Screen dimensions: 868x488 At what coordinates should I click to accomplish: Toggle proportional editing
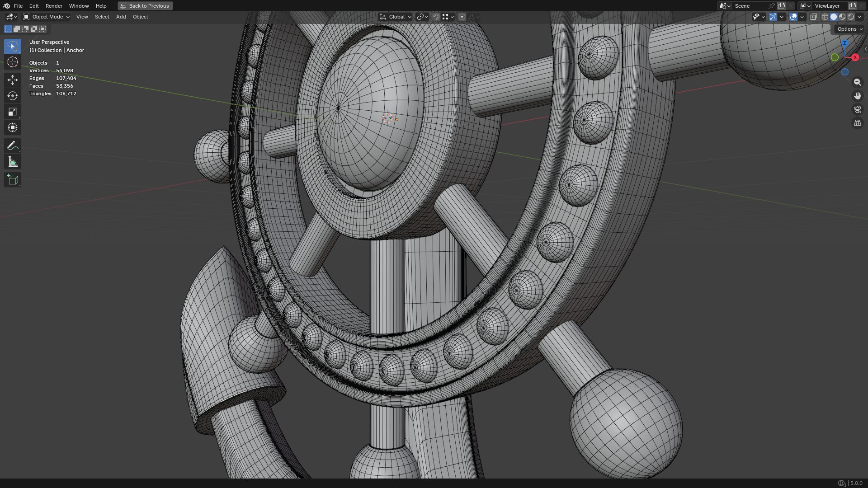click(x=462, y=17)
